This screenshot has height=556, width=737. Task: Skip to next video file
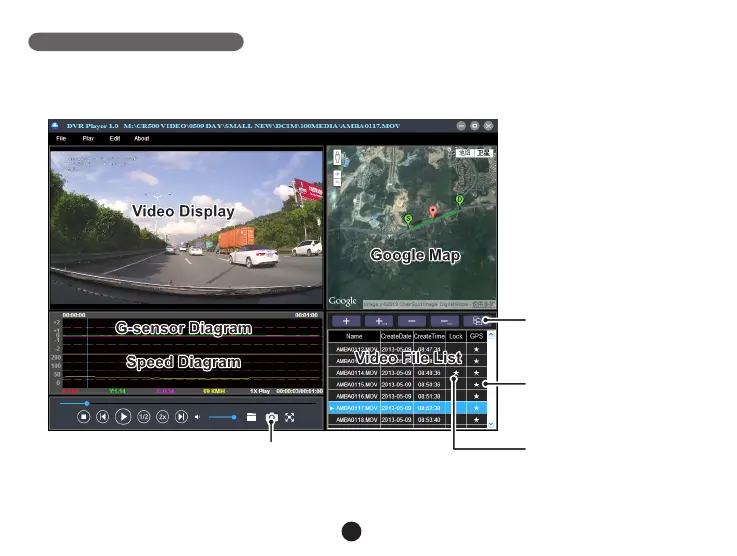pos(181,418)
